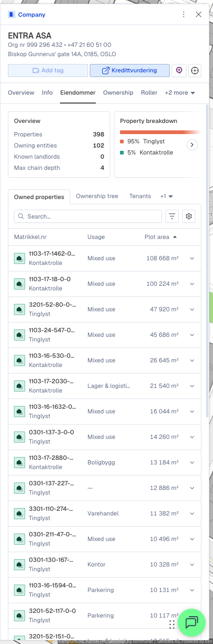Sort by Usage column header

tap(96, 237)
